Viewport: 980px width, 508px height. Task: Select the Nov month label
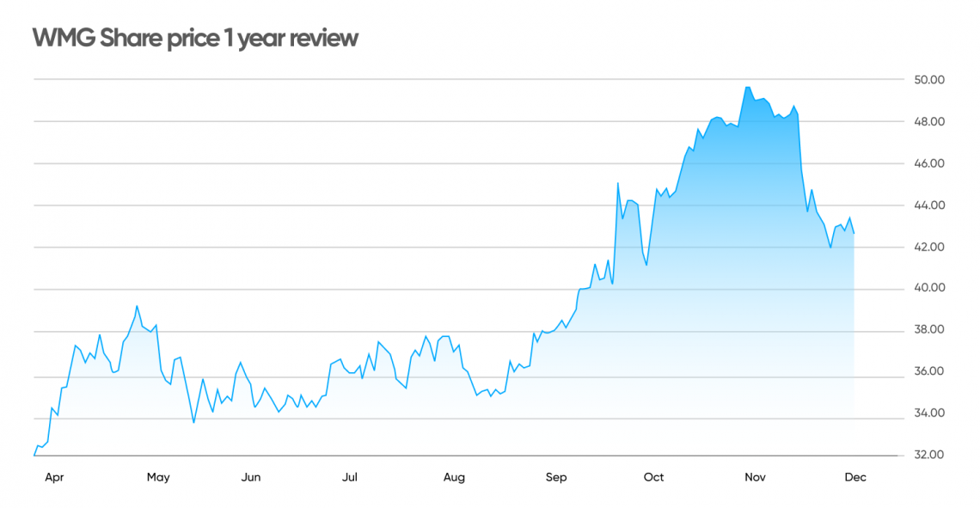pyautogui.click(x=755, y=477)
